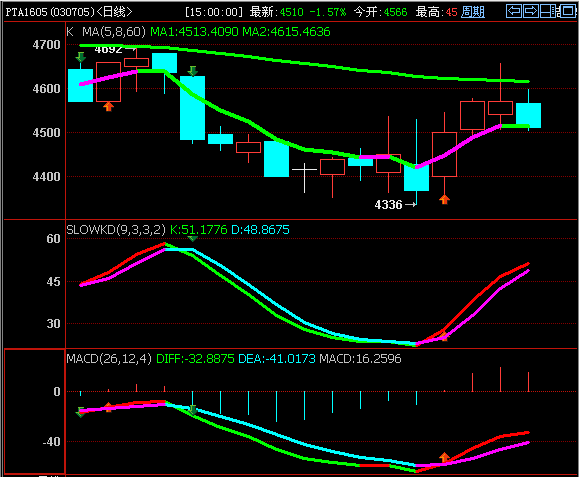The height and width of the screenshot is (477, 579).
Task: Click the K:51.1776 value
Action: 199,230
